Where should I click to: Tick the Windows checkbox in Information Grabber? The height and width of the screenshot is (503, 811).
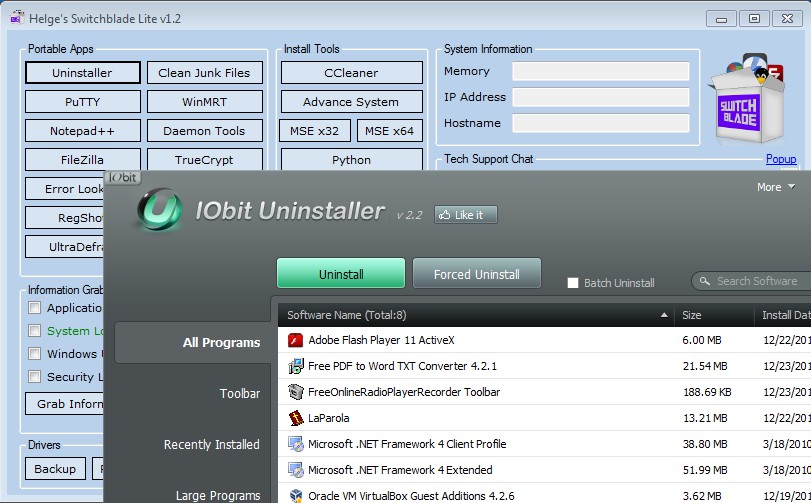[x=35, y=353]
